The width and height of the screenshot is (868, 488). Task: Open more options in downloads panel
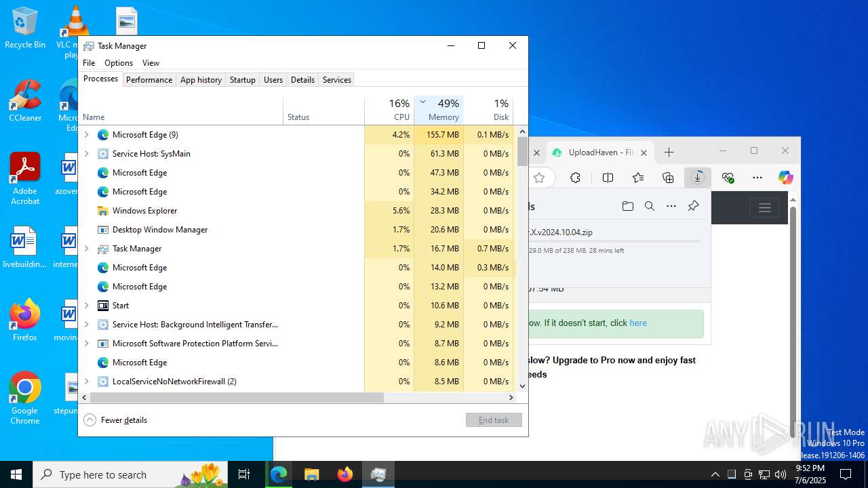click(x=671, y=206)
